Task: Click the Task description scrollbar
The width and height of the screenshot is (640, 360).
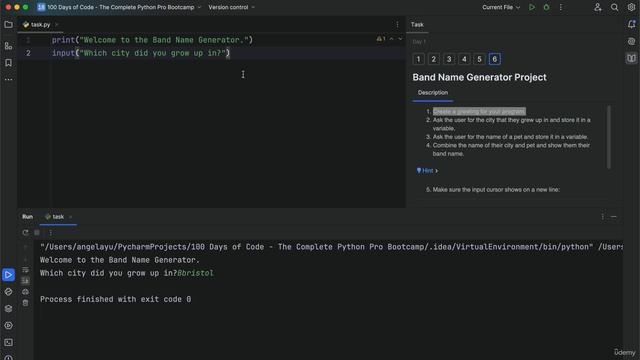Action: (x=609, y=137)
